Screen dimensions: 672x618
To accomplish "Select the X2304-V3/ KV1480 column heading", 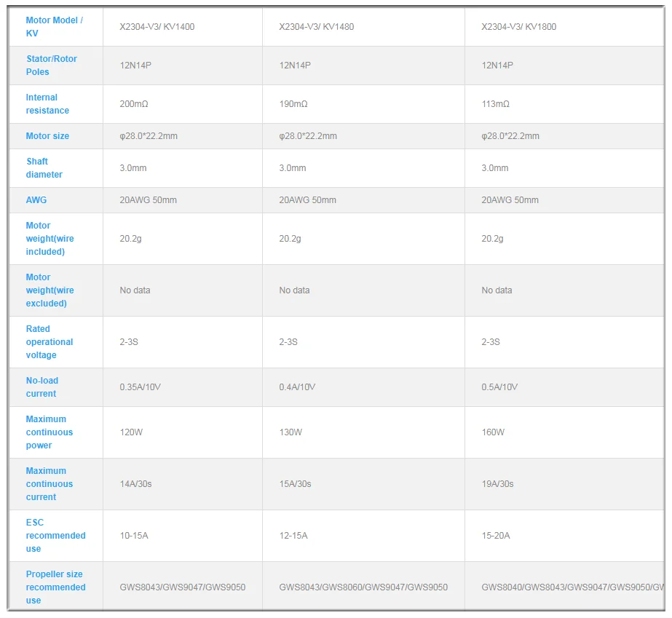I will pos(316,27).
